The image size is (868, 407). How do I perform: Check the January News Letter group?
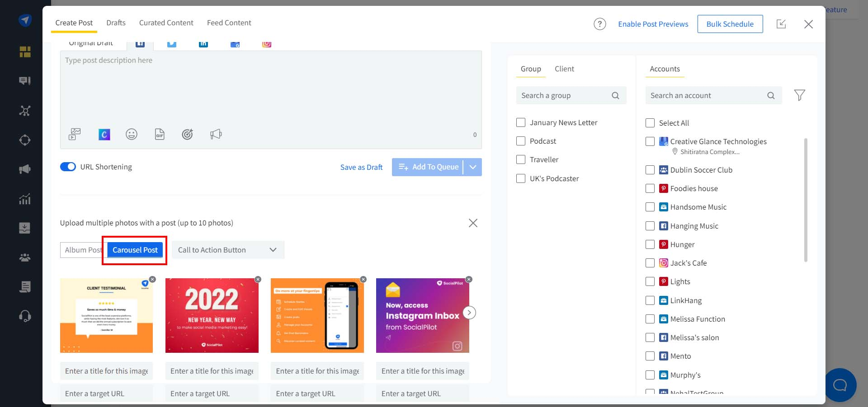pos(521,122)
